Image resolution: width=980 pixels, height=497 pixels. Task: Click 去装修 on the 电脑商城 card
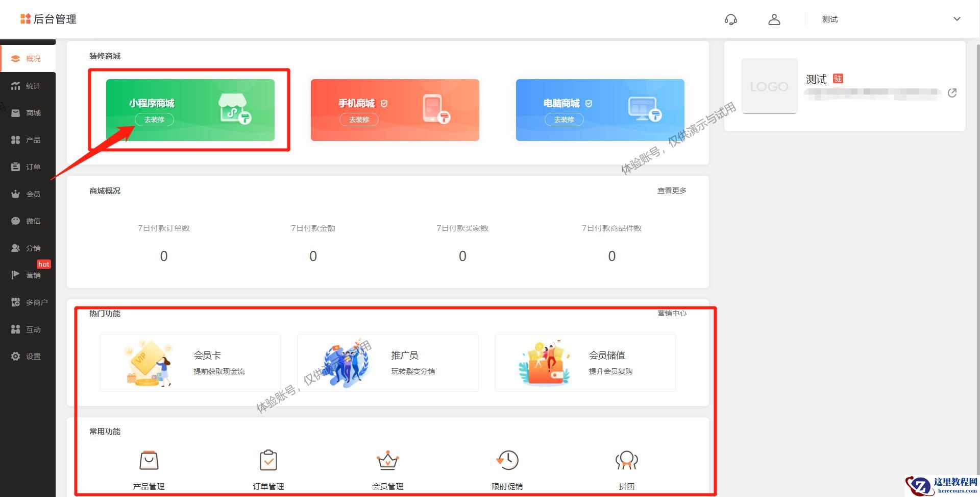[x=564, y=120]
